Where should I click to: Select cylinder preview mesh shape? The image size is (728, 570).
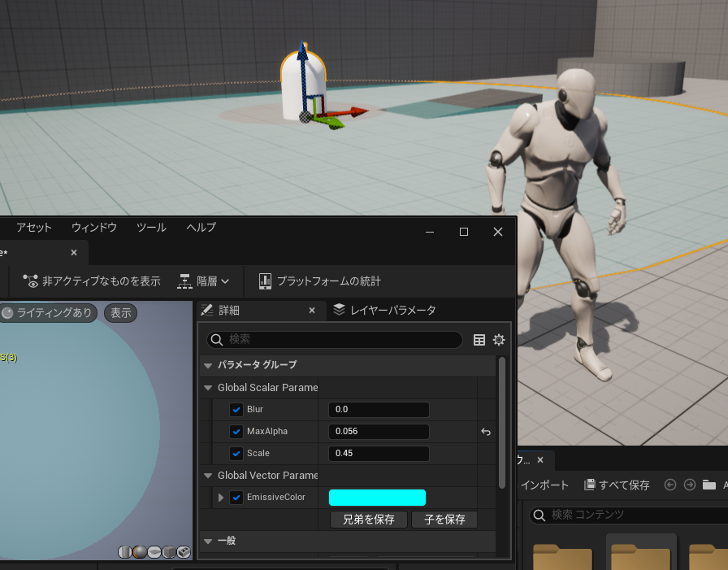coord(124,552)
